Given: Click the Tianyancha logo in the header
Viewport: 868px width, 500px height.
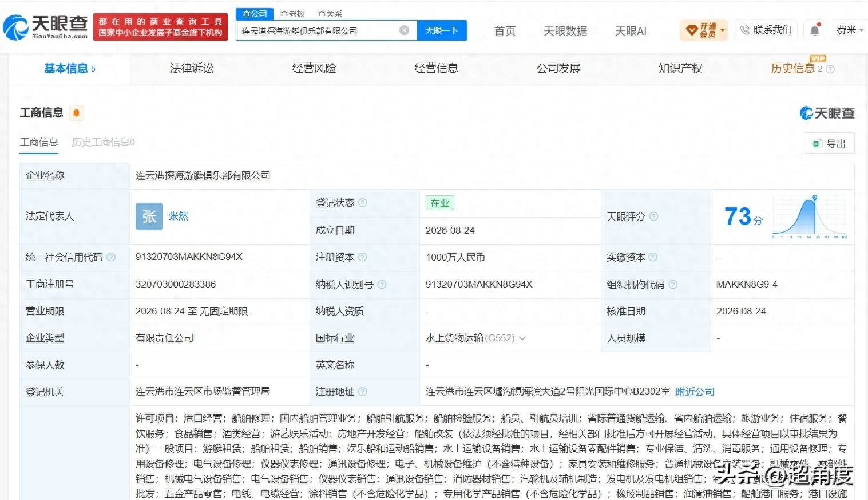Looking at the screenshot, I should tap(45, 27).
